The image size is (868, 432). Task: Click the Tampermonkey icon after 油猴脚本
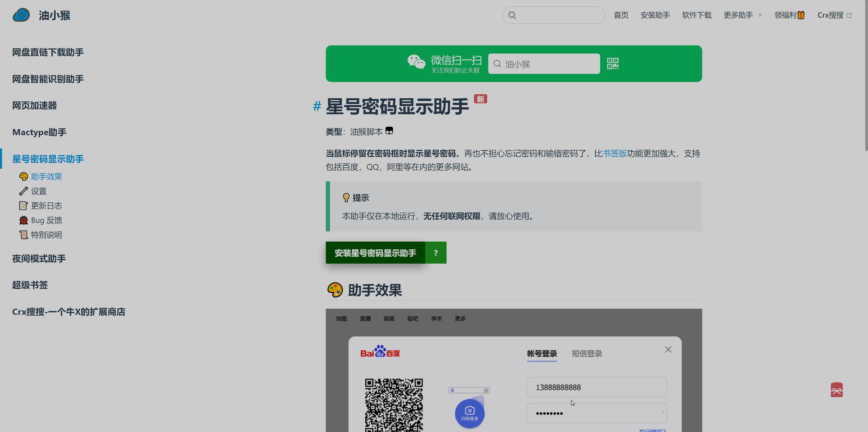tap(389, 131)
